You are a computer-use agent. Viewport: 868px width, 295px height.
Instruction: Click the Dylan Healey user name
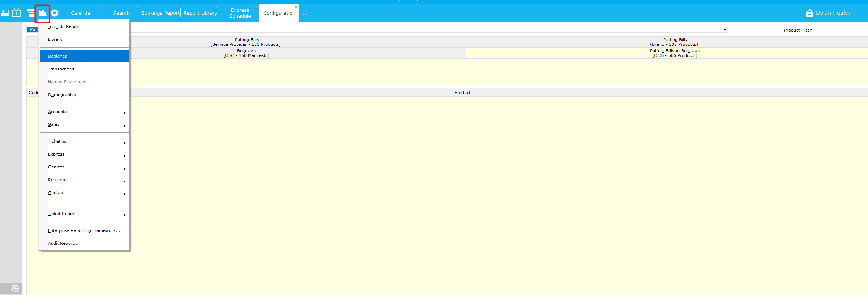coord(833,13)
